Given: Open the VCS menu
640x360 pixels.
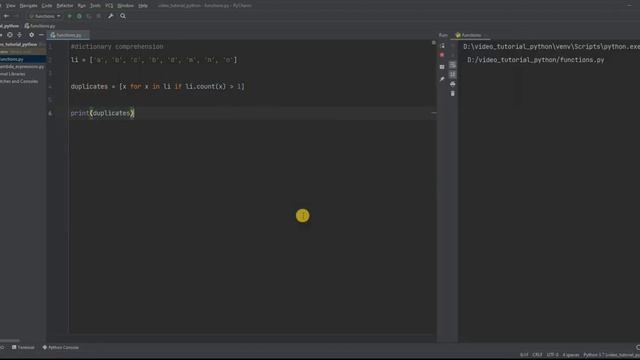Looking at the screenshot, I should coord(109,6).
